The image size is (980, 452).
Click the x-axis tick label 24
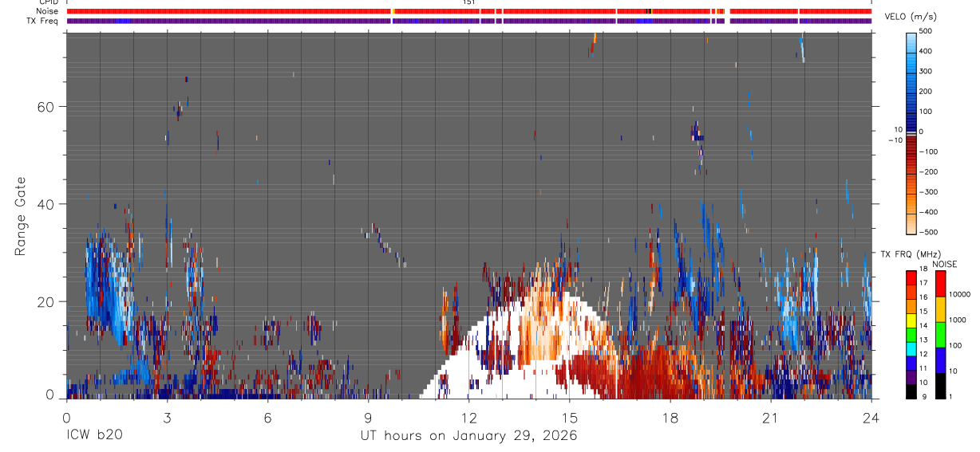[871, 417]
